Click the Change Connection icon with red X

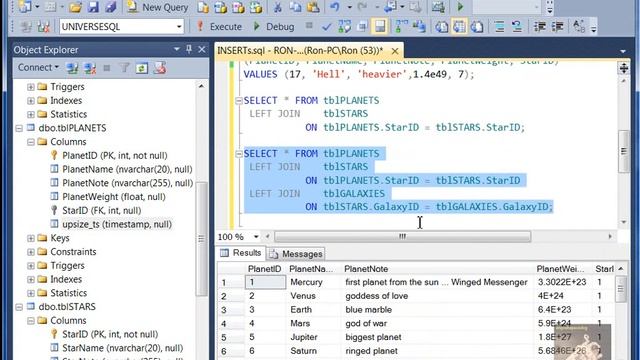click(x=43, y=27)
